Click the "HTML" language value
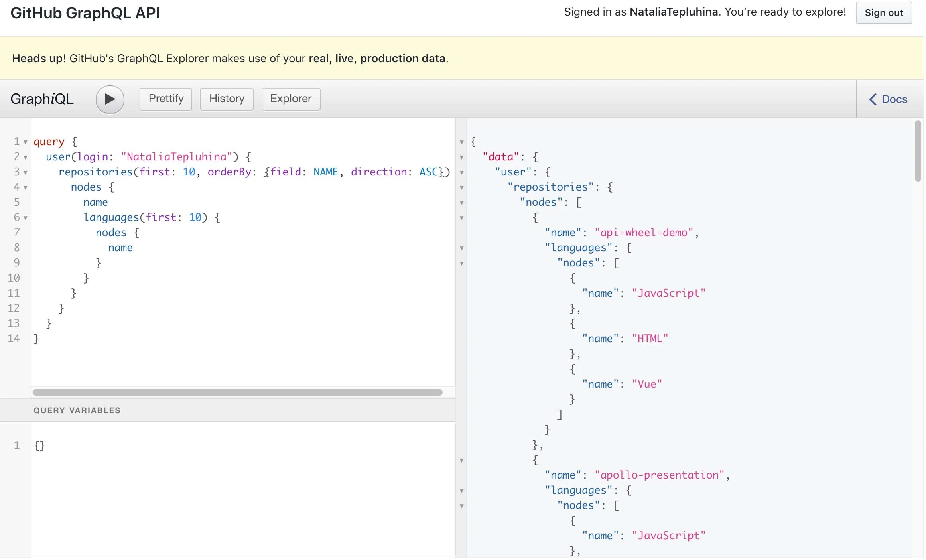The image size is (926, 560). point(650,339)
